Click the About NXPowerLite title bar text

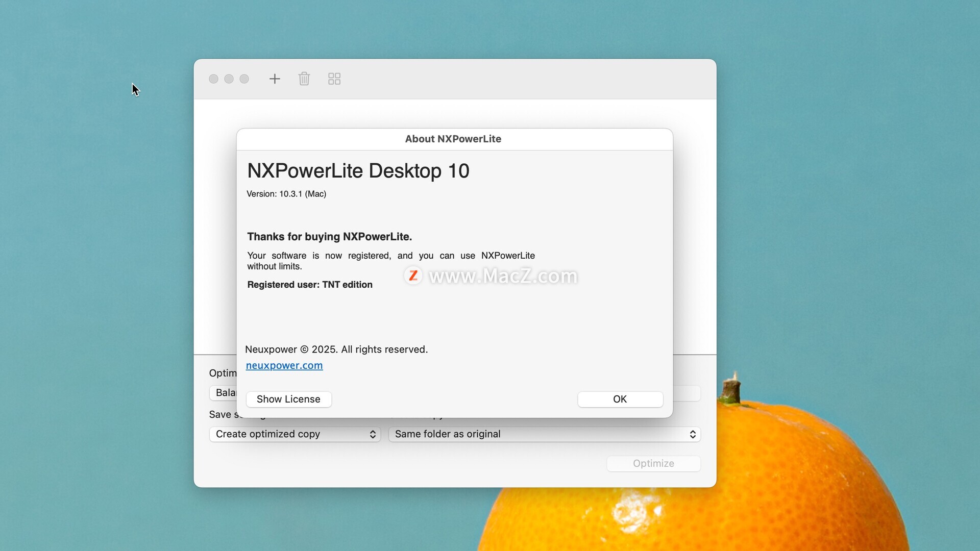(x=453, y=139)
